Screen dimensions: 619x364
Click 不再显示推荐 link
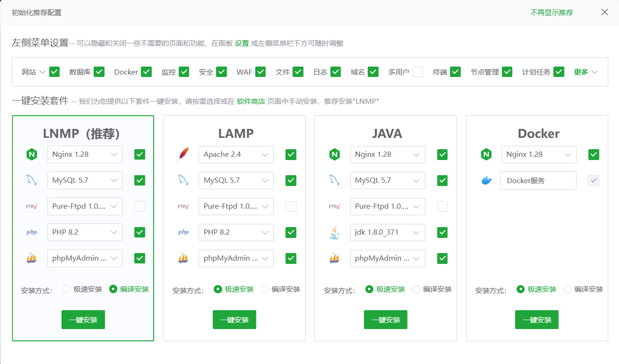tap(551, 13)
